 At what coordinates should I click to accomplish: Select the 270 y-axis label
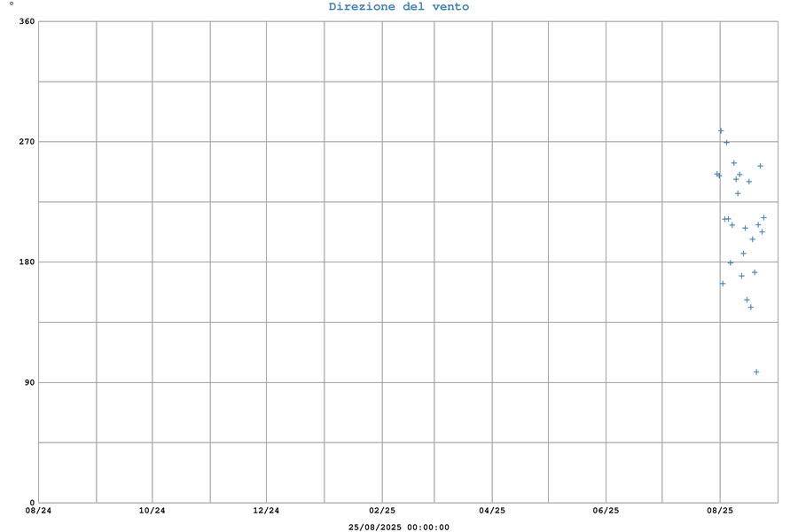pos(27,142)
